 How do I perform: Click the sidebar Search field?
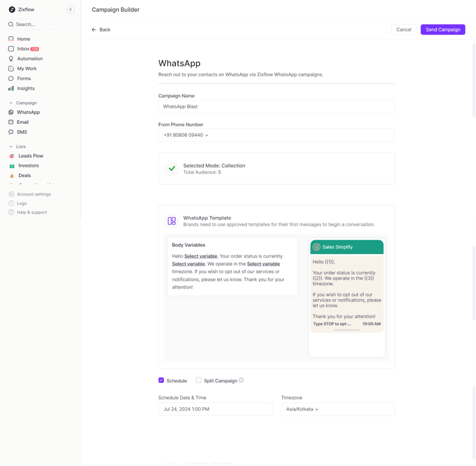click(x=41, y=24)
